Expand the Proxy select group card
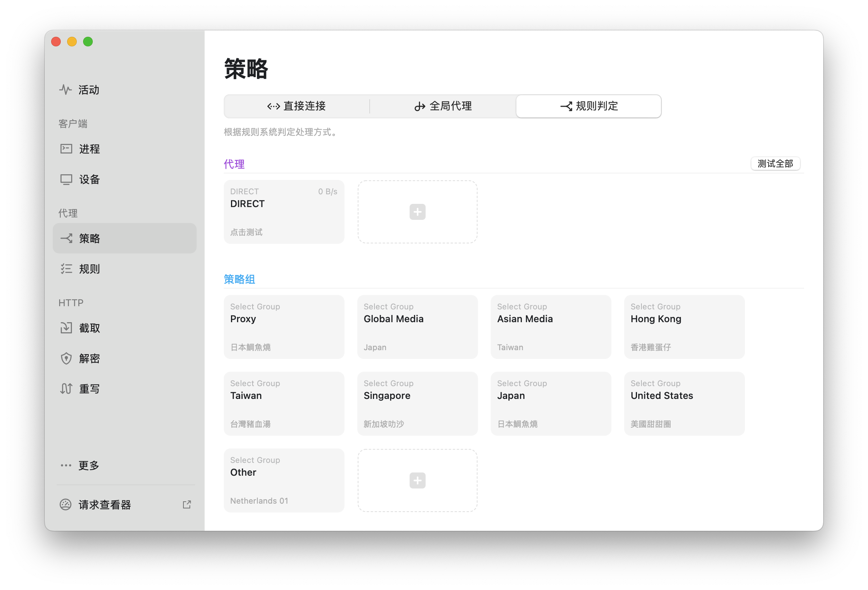The width and height of the screenshot is (868, 590). (x=284, y=327)
